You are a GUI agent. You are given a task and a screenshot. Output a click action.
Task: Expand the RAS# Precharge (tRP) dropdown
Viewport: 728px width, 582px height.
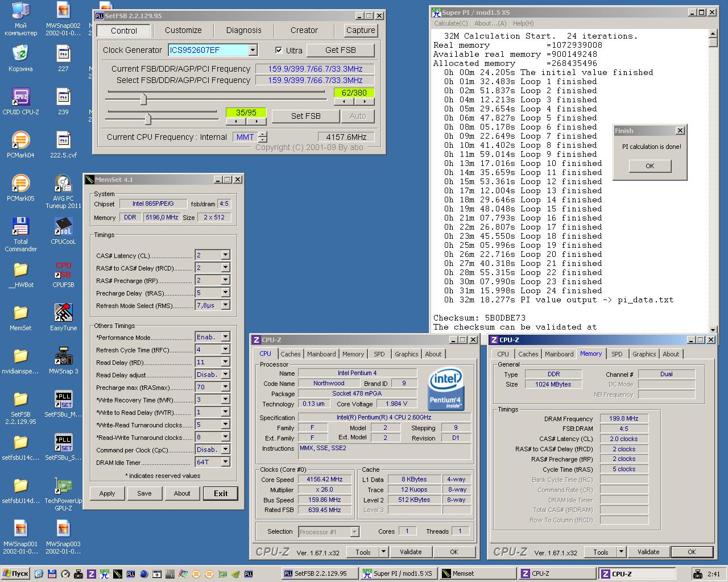tap(225, 280)
